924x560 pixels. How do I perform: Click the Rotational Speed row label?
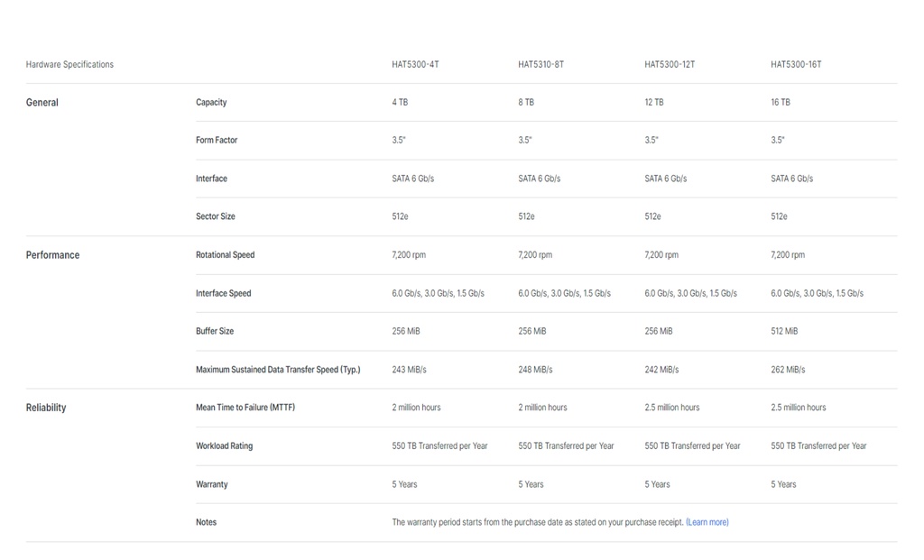[x=225, y=255]
